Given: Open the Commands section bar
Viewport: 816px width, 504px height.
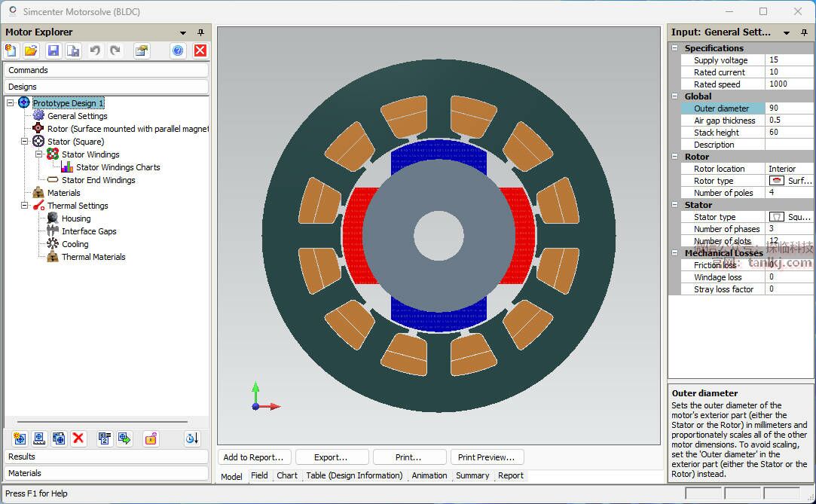Looking at the screenshot, I should coord(106,70).
